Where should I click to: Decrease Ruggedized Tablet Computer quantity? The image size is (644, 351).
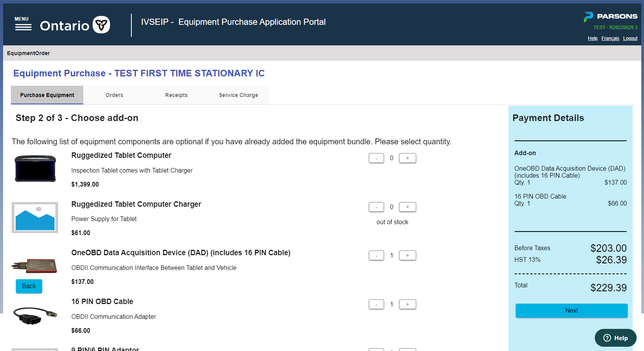(376, 158)
